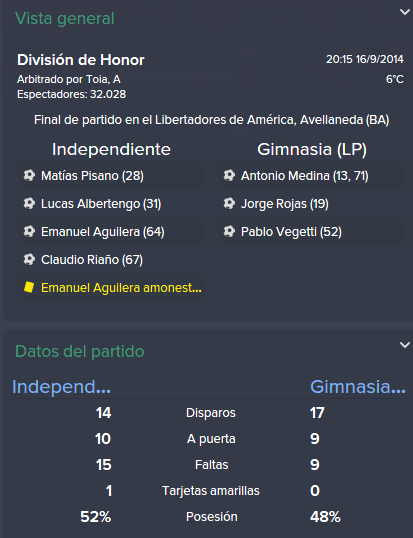This screenshot has height=538, width=413.
Task: Select the Independ... stats column header
Action: (x=61, y=387)
